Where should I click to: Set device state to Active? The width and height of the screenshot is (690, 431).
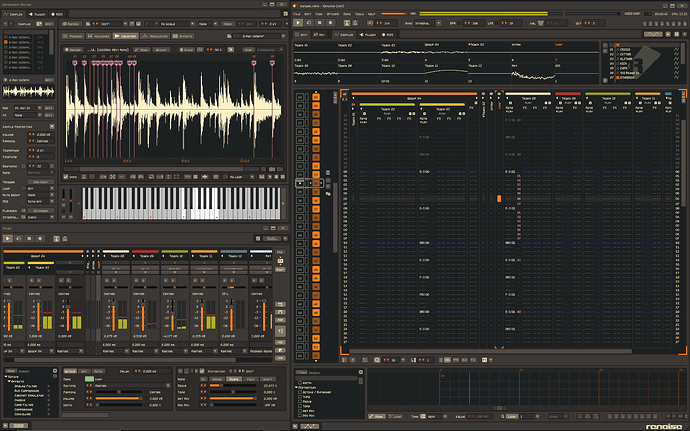pyautogui.click(x=70, y=371)
